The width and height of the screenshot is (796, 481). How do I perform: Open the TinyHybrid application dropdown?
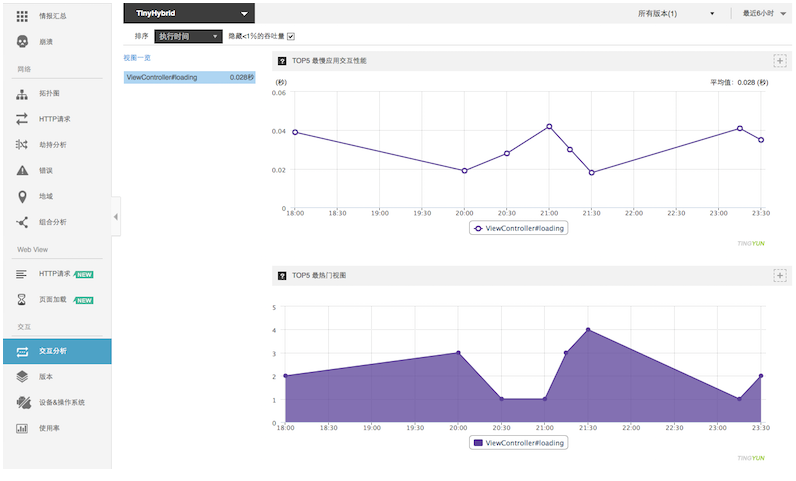pos(189,14)
